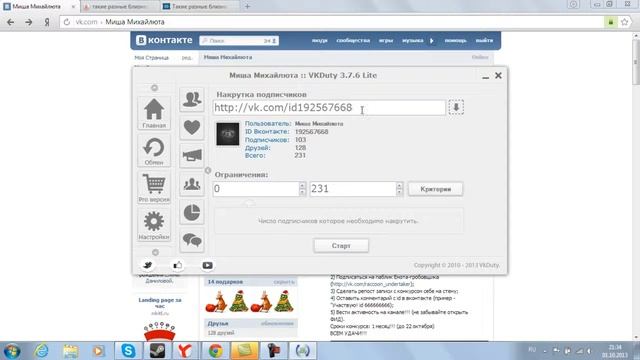640x360 pixels.
Task: Go back in the browser
Action: (11, 22)
